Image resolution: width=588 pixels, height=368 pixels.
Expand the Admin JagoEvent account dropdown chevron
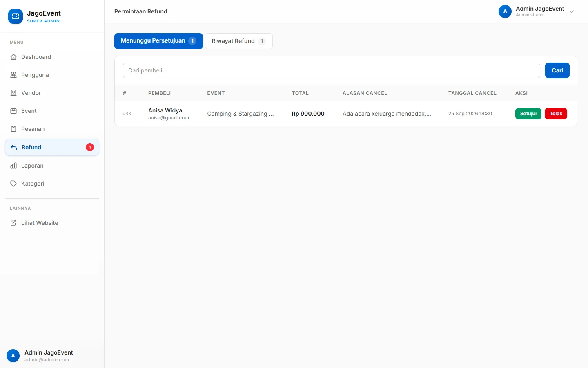point(572,11)
